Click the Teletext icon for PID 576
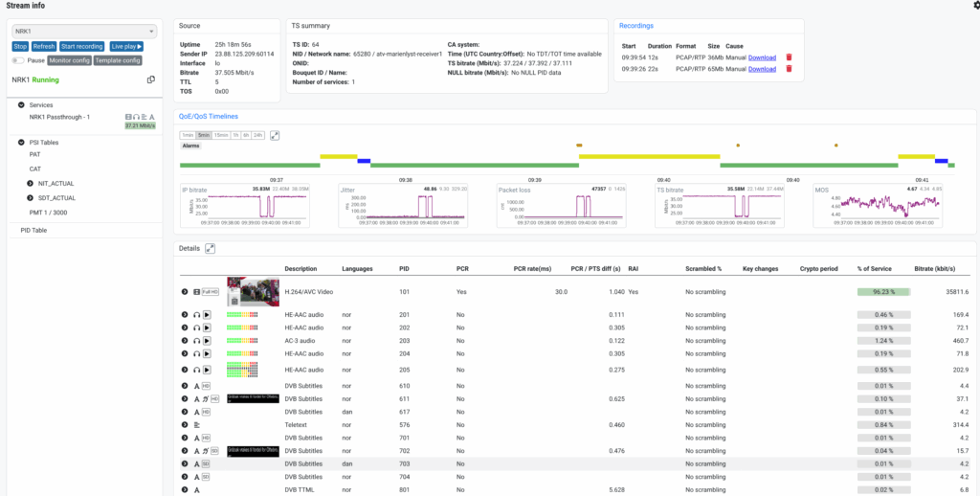This screenshot has width=980, height=496. [196, 424]
